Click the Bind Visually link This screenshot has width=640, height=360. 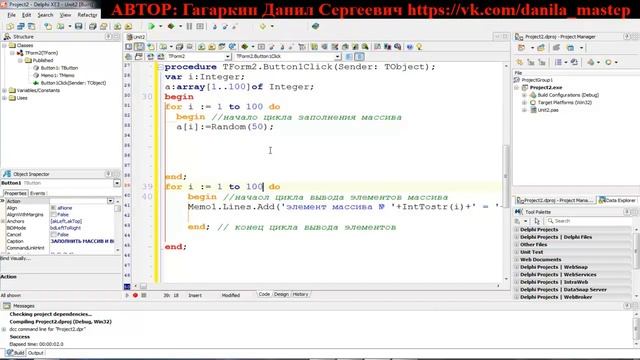[15, 258]
